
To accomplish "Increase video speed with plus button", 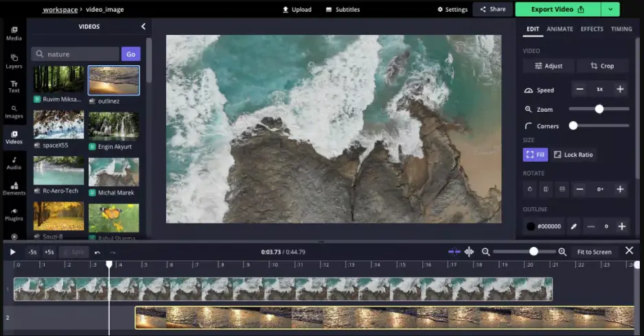I will point(620,90).
